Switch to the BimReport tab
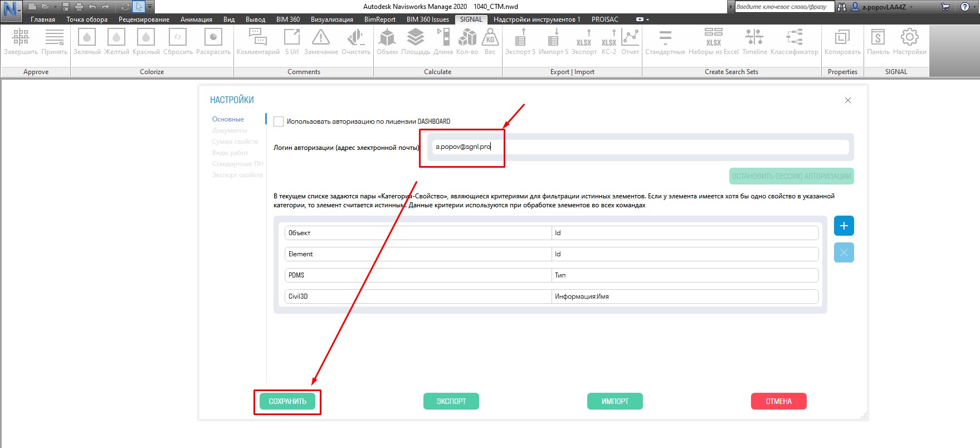980x448 pixels. click(379, 20)
